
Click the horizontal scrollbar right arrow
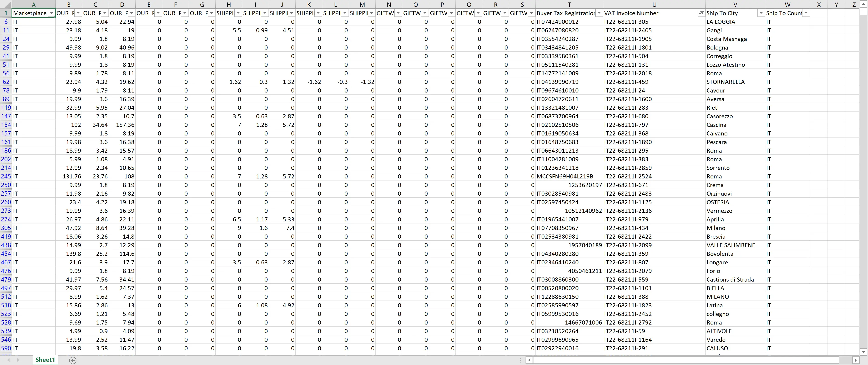856,360
